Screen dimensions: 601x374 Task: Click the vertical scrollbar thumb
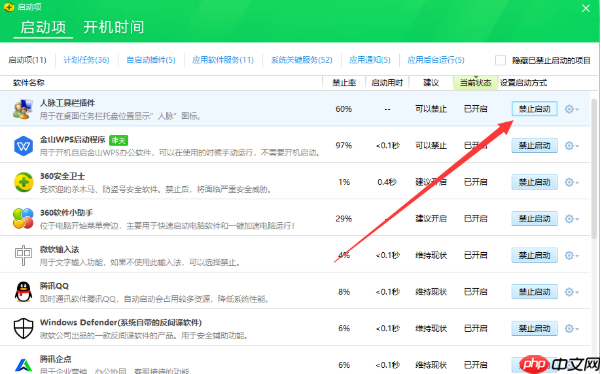click(x=594, y=169)
